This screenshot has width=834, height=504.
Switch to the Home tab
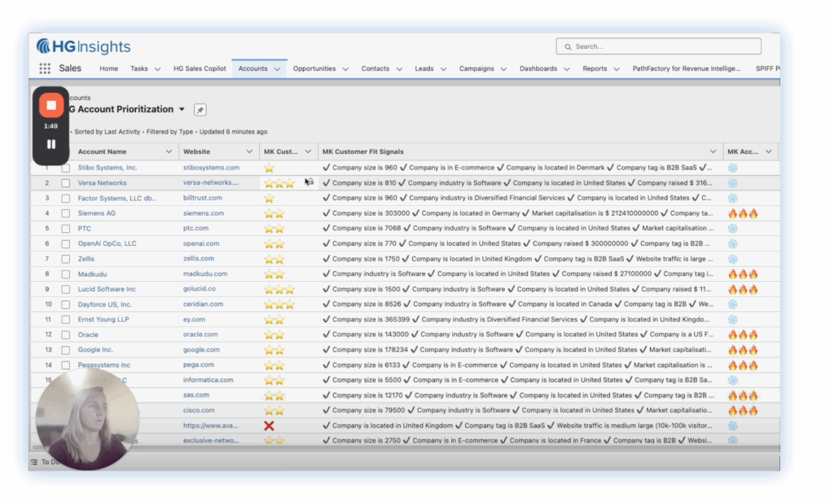coord(108,69)
